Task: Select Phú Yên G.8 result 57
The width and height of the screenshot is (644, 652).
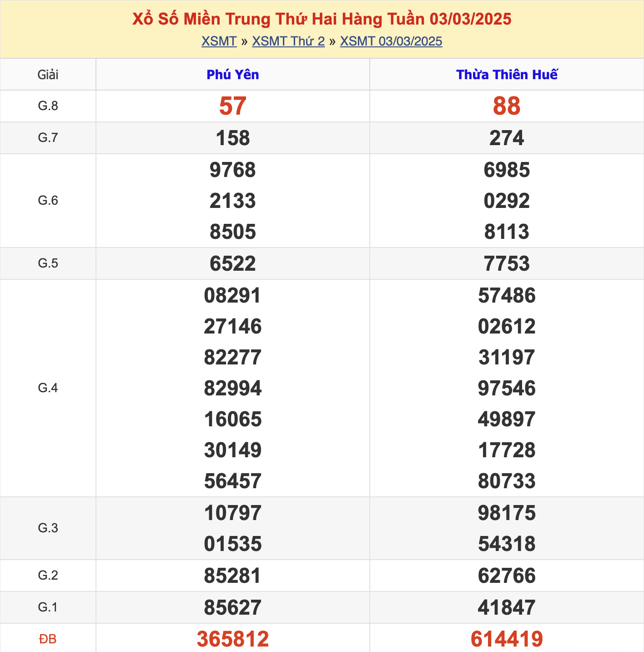Action: point(233,106)
